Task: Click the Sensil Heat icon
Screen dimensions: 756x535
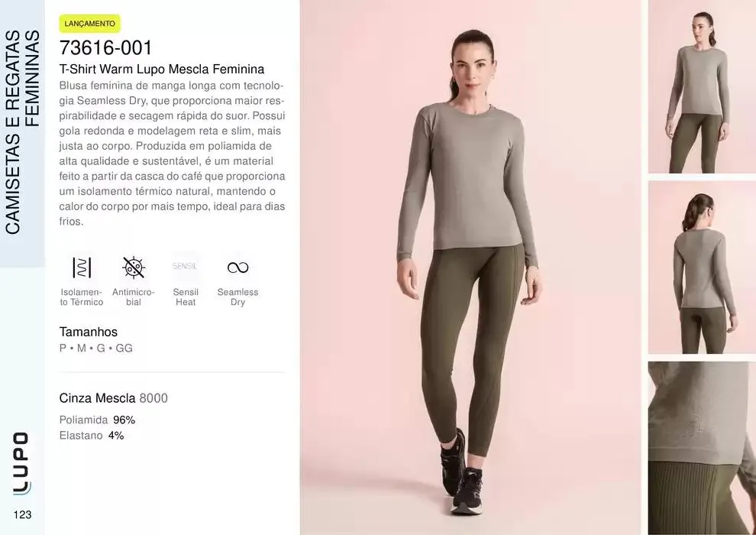Action: 185,266
